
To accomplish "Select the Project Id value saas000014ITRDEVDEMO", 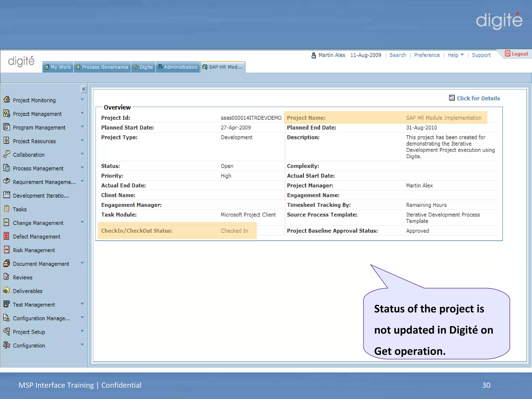I will coord(251,118).
